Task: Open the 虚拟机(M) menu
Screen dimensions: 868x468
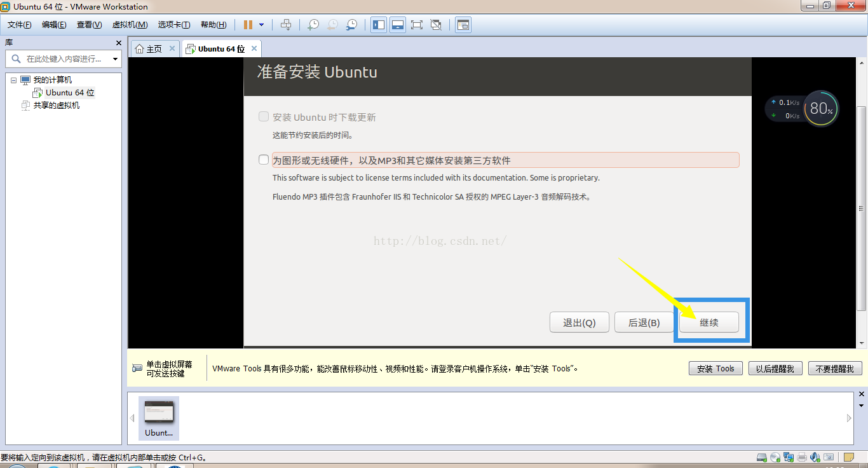Action: point(130,25)
